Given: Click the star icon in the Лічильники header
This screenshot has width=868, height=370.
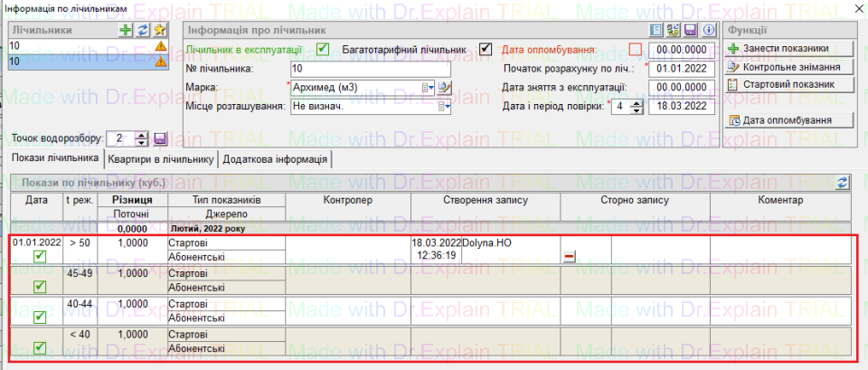Looking at the screenshot, I should [x=158, y=31].
